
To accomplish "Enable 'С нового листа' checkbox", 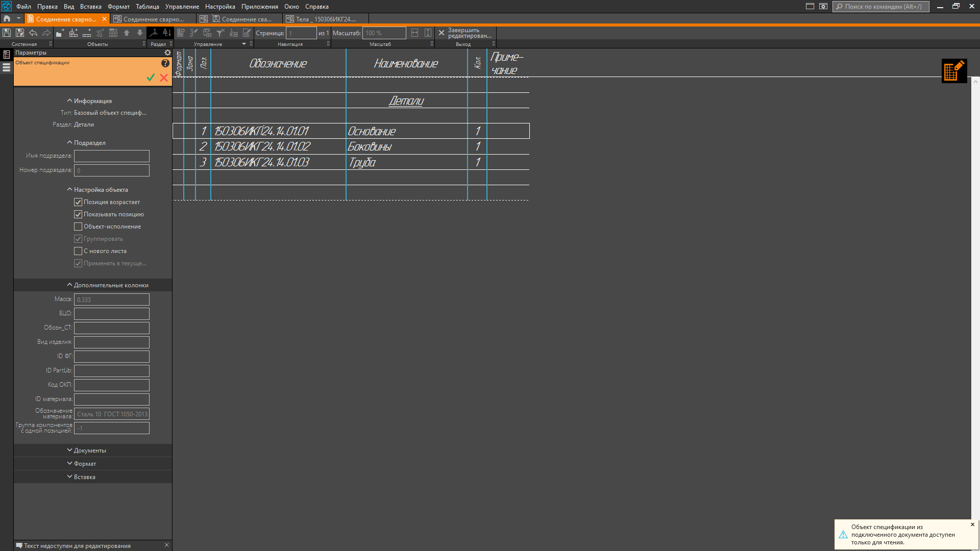I will coord(78,251).
